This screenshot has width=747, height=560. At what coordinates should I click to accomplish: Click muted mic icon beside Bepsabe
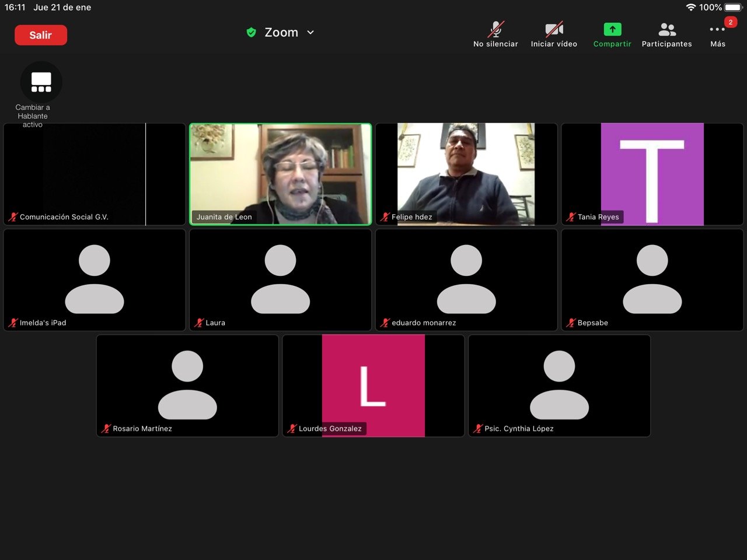[x=571, y=323]
